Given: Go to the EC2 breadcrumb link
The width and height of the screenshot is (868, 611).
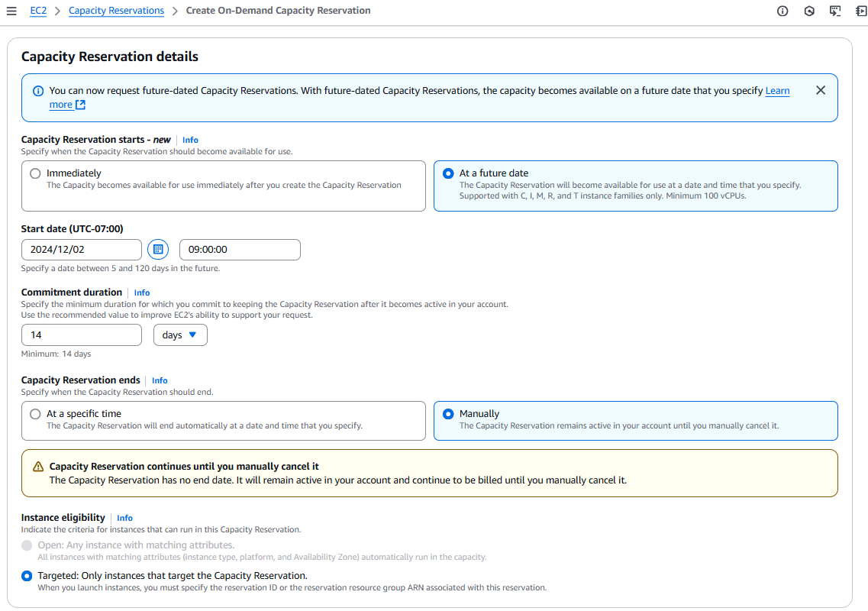Looking at the screenshot, I should [x=38, y=11].
